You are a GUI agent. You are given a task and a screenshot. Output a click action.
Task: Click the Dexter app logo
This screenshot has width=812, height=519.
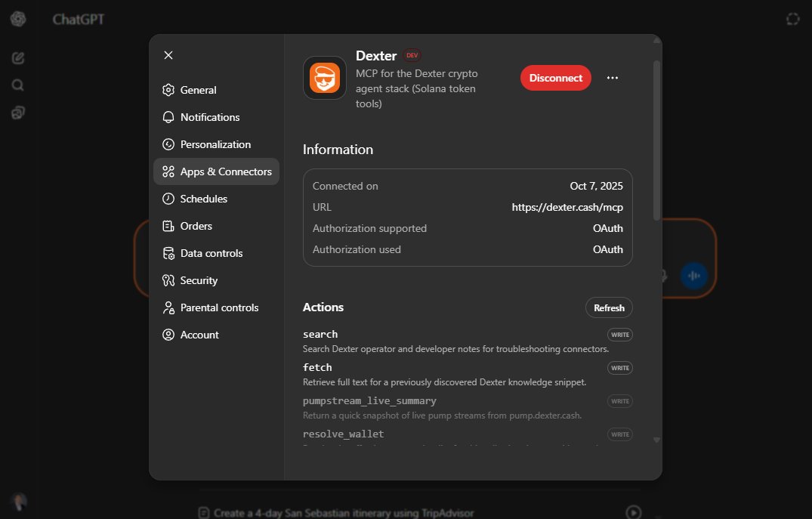point(325,78)
